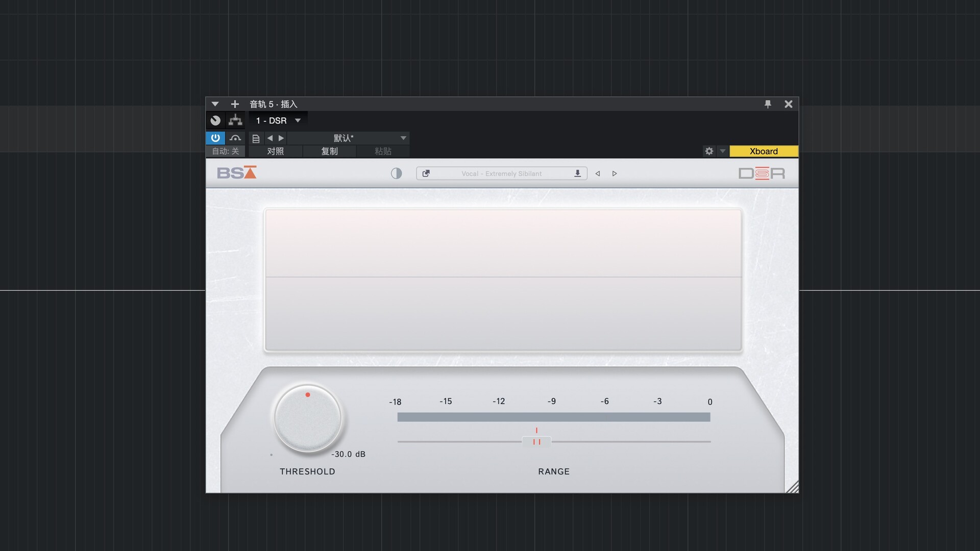The image size is (980, 551).
Task: Load the previous DAW preset arrow
Action: (270, 138)
